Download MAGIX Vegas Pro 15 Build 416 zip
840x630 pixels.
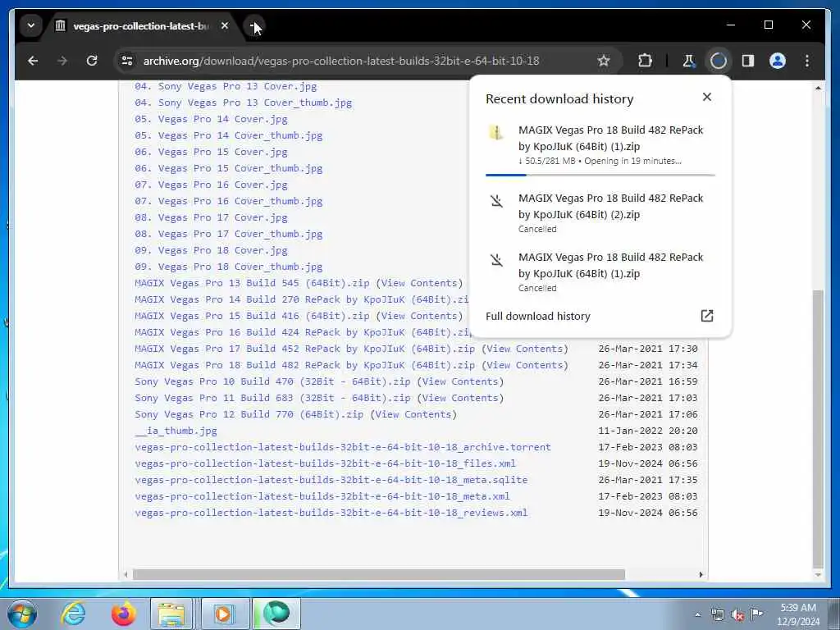tap(252, 316)
